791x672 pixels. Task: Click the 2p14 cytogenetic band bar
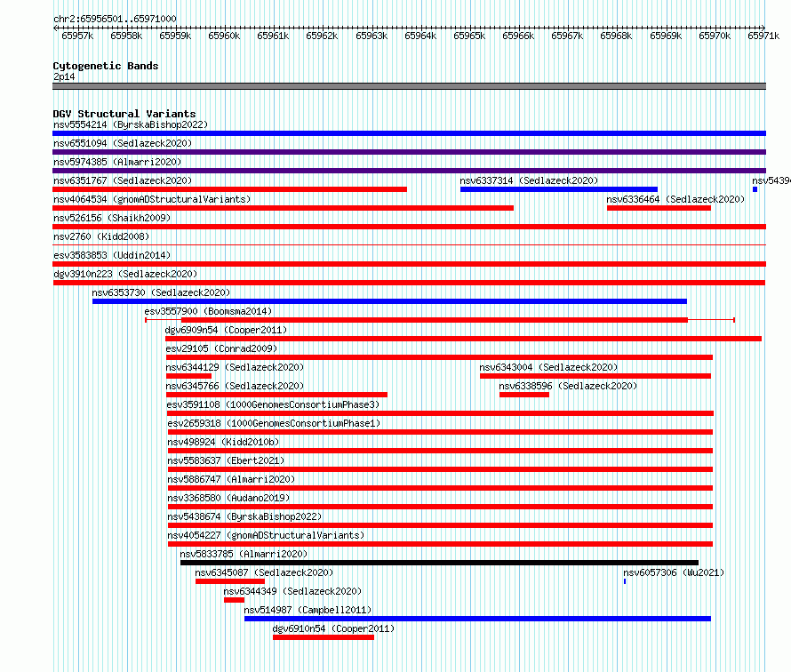pos(409,86)
